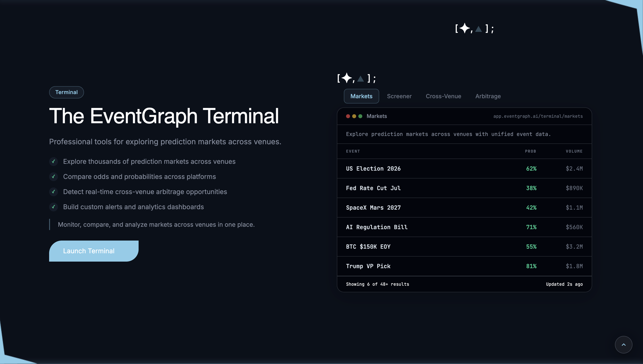Switch to the Arbitrage tab

[x=488, y=96]
